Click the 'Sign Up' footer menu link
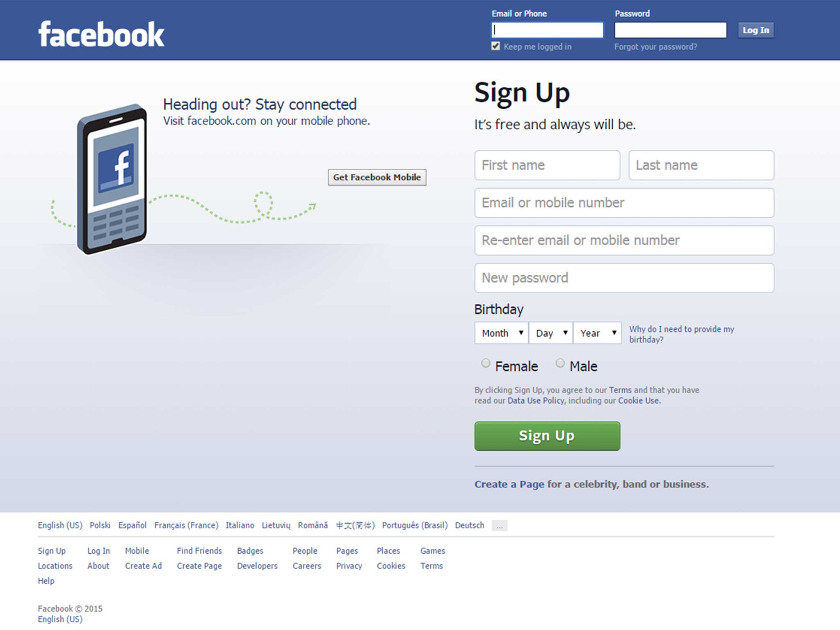Screen dimensions: 840x630 (x=51, y=550)
